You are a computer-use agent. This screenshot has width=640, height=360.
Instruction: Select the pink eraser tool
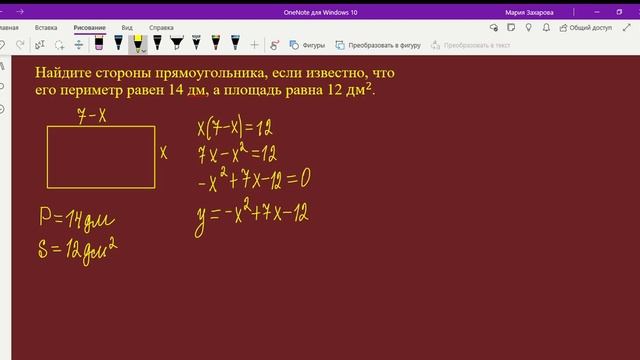tap(99, 43)
